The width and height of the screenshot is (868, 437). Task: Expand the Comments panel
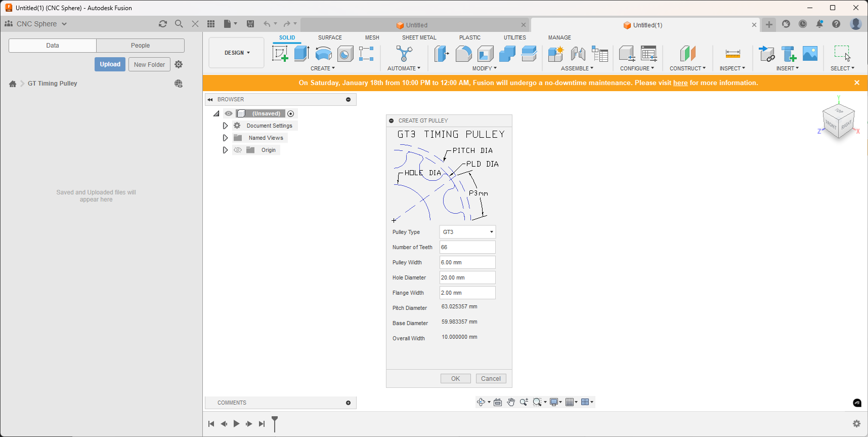tap(348, 403)
